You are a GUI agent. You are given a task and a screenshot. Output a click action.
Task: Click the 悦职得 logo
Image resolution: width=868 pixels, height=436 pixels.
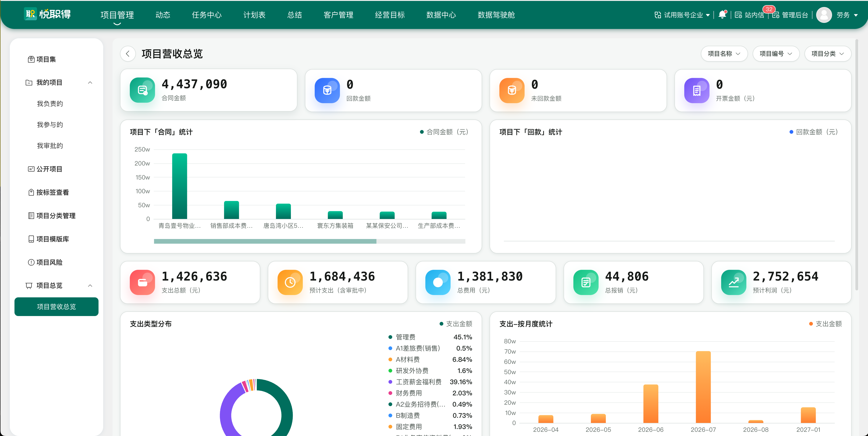48,14
